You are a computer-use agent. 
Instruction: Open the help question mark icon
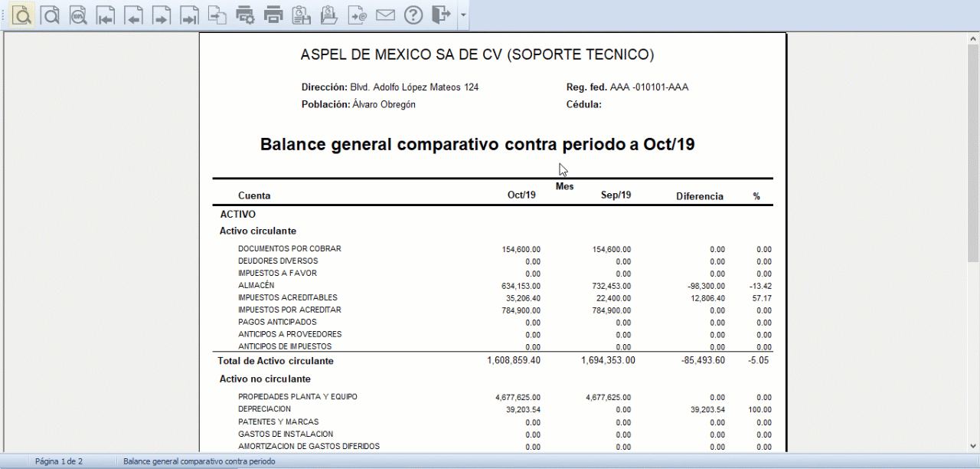click(x=413, y=15)
